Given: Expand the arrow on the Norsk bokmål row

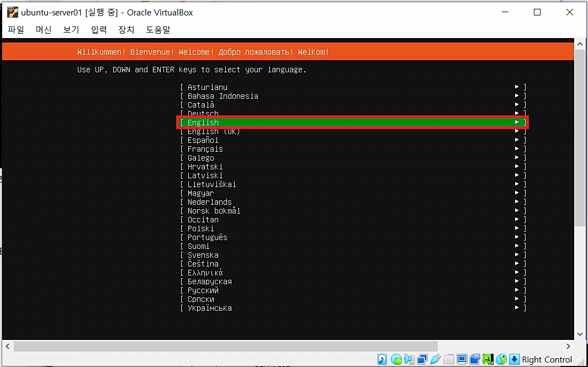Looking at the screenshot, I should click(x=517, y=211).
